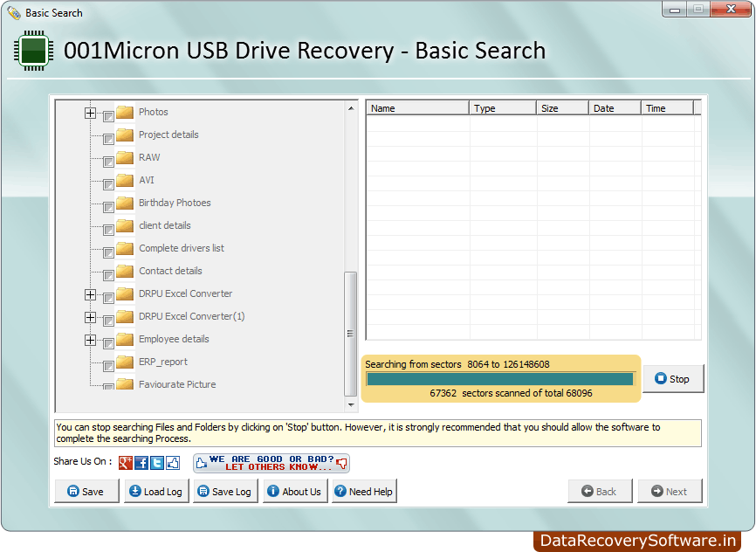Click the Save button
Viewport: 756px width, 552px height.
86,491
